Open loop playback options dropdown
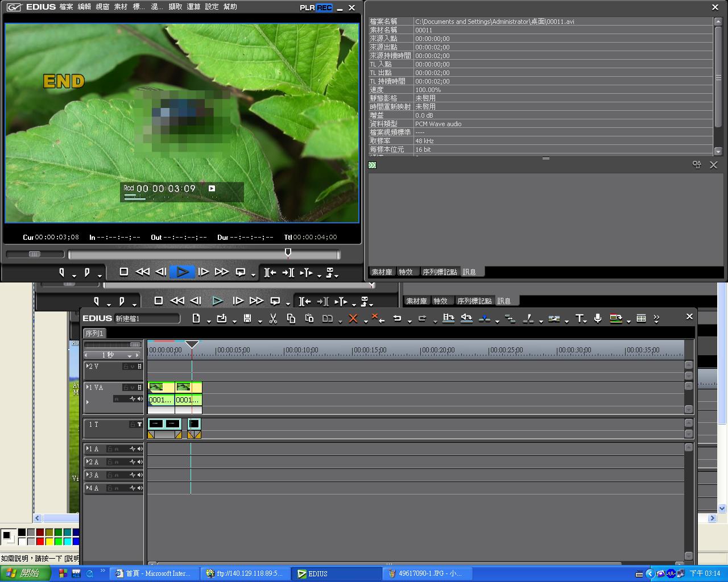 click(253, 276)
